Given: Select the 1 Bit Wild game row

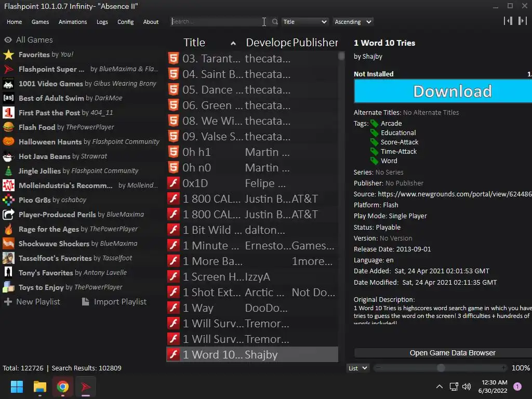Looking at the screenshot, I should (252, 230).
